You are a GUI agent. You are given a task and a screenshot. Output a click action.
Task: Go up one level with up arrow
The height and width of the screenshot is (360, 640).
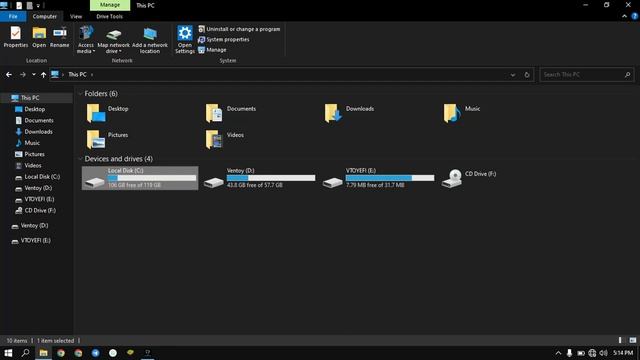43,75
